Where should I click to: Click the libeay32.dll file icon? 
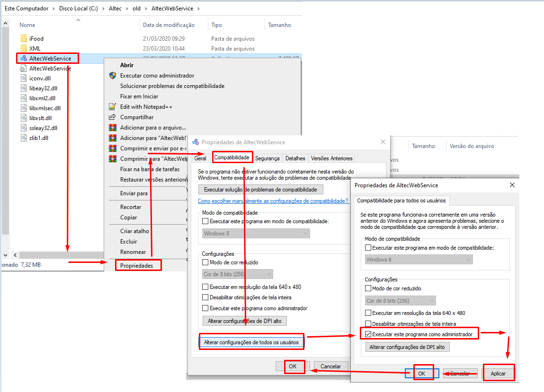pyautogui.click(x=24, y=88)
